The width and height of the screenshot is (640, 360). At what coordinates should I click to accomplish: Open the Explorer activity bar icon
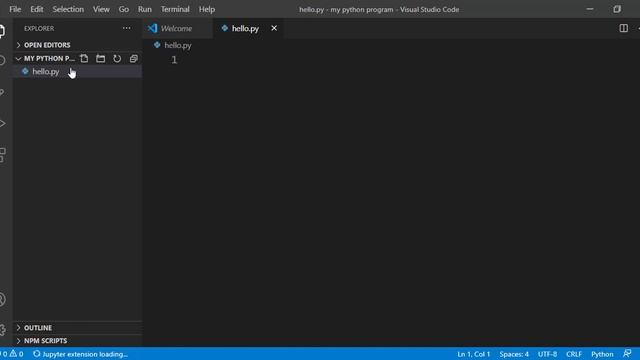[2, 31]
